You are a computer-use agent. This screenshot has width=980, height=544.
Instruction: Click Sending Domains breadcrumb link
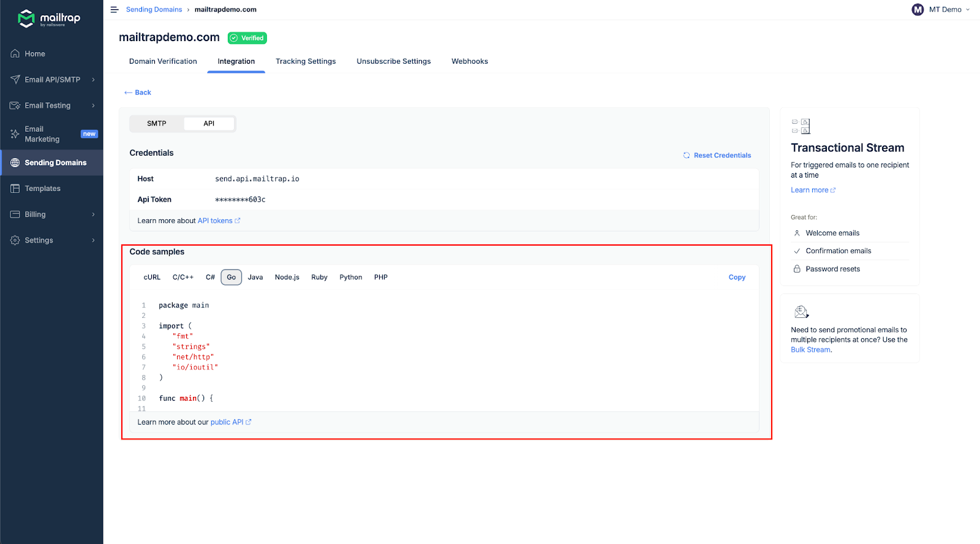coord(154,10)
